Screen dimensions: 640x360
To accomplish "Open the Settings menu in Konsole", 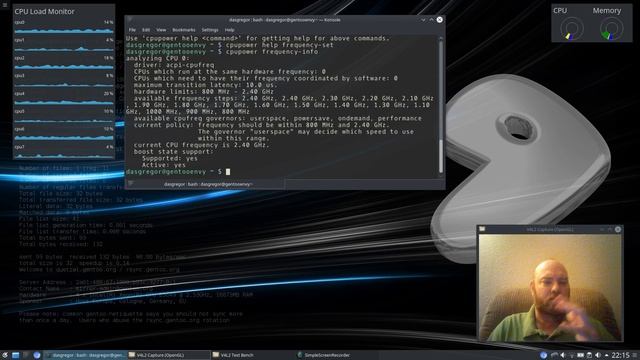I will point(210,30).
